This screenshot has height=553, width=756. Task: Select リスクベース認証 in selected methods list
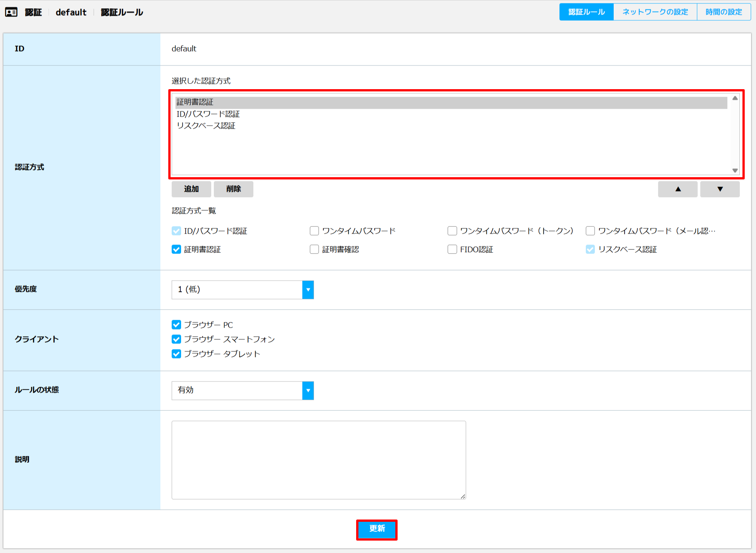click(x=451, y=126)
